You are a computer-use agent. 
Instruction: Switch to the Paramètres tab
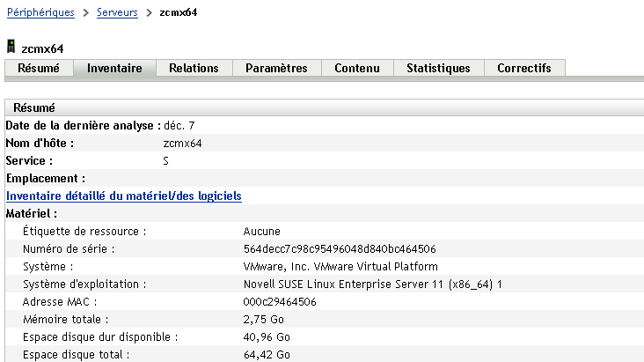click(276, 68)
